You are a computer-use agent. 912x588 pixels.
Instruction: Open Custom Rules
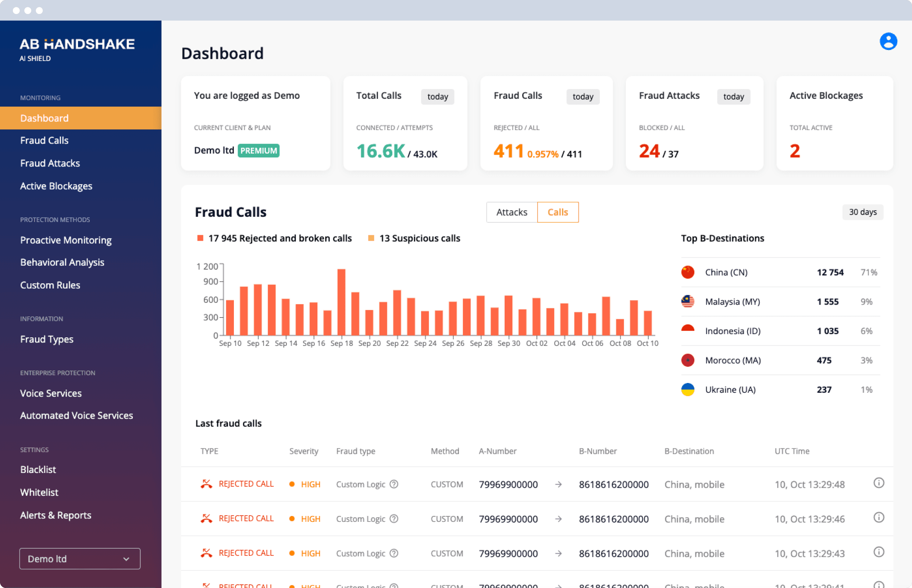click(x=50, y=285)
